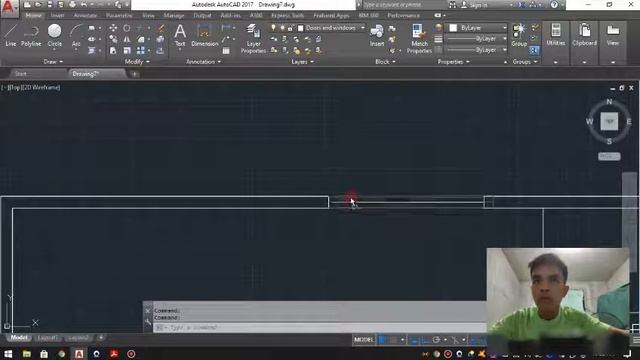Switch to the Start file tab
Image resolution: width=640 pixels, height=360 pixels.
(x=20, y=74)
